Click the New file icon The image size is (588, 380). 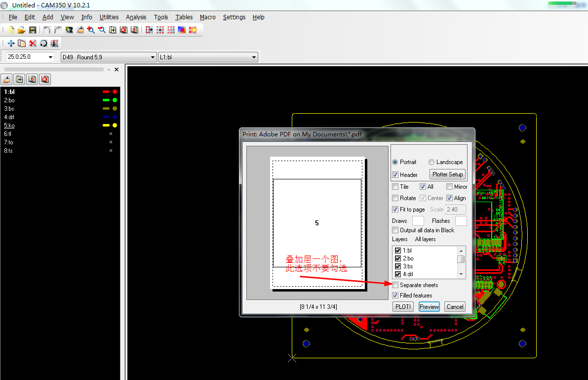point(11,30)
